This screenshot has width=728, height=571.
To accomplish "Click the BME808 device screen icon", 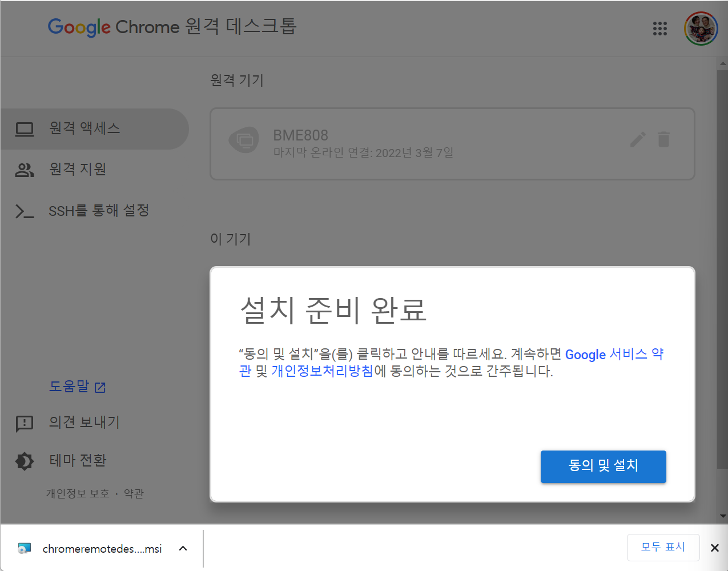I will [x=244, y=139].
